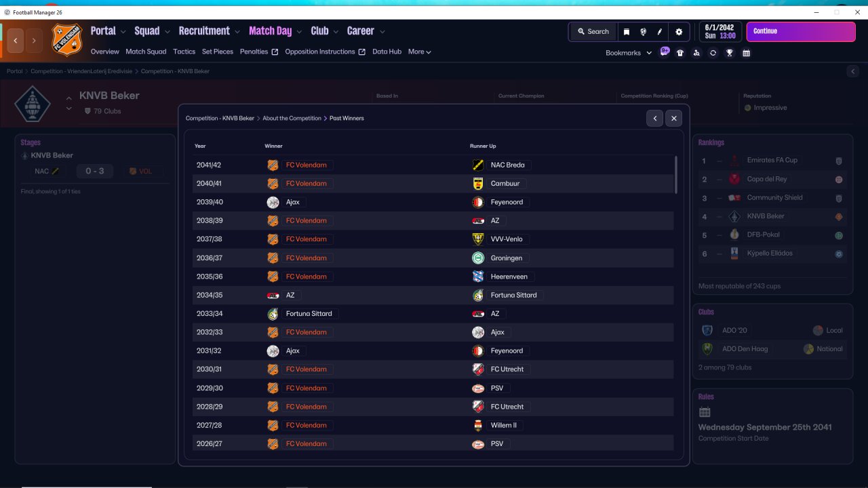Sort Past Winners by Winner column header

click(x=274, y=146)
